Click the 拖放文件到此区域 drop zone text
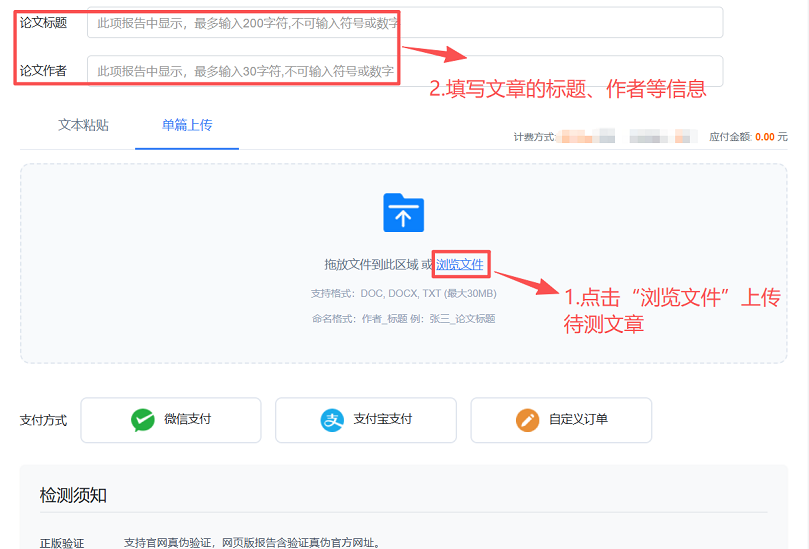 [x=370, y=265]
